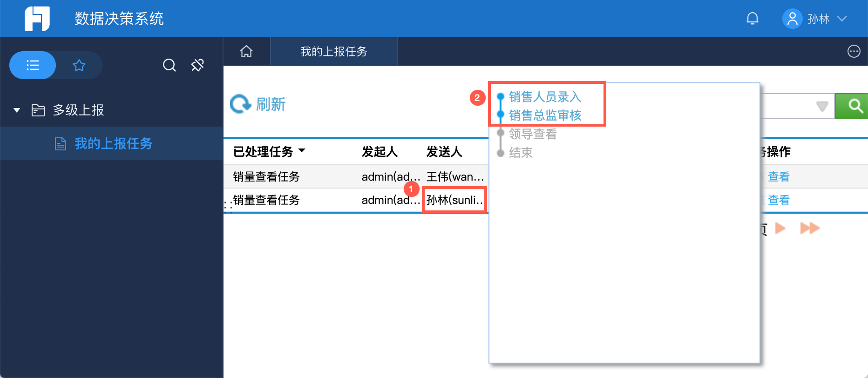Expand the filter combo box arrow
Image resolution: width=868 pixels, height=378 pixels.
(822, 106)
